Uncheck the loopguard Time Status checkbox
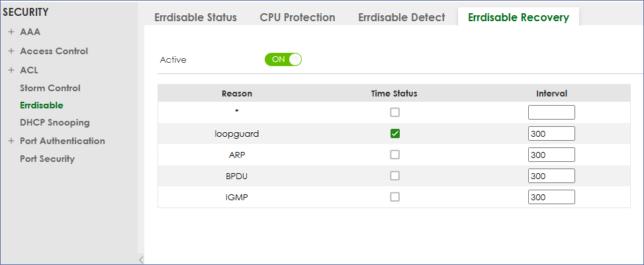This screenshot has width=644, height=265. [395, 133]
